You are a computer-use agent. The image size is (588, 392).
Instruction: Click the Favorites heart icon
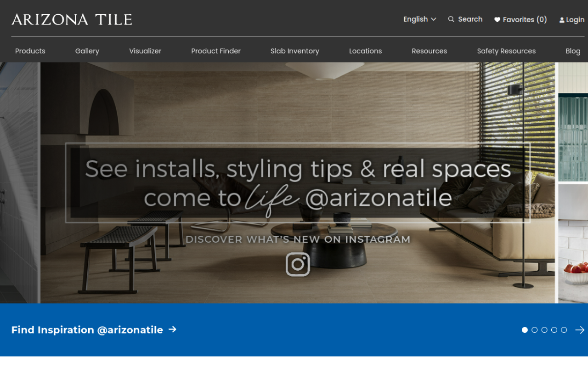click(x=497, y=20)
